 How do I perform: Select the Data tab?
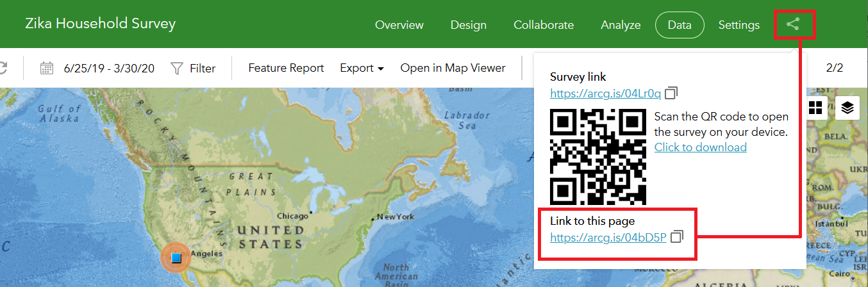pos(680,25)
